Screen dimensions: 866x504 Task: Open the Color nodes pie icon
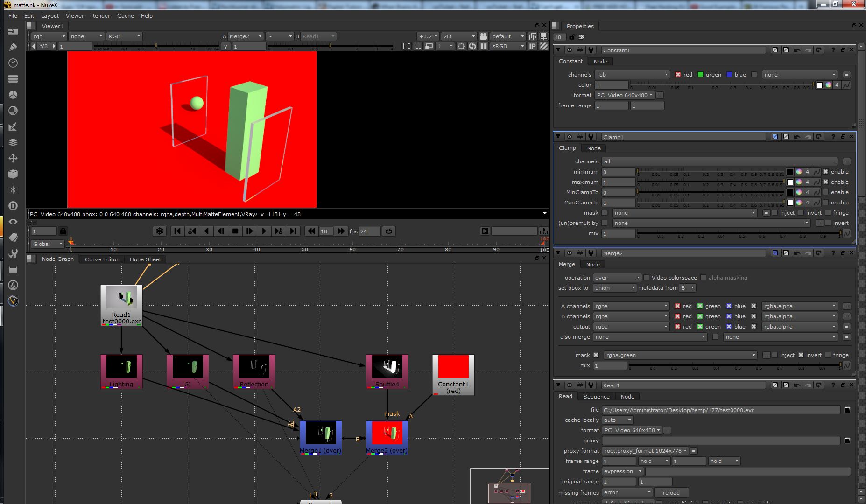tap(13, 95)
